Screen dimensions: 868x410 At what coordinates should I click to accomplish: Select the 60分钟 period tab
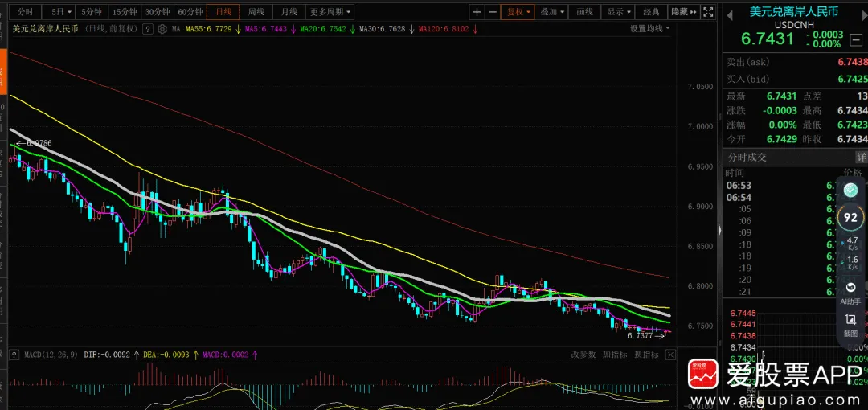[190, 11]
